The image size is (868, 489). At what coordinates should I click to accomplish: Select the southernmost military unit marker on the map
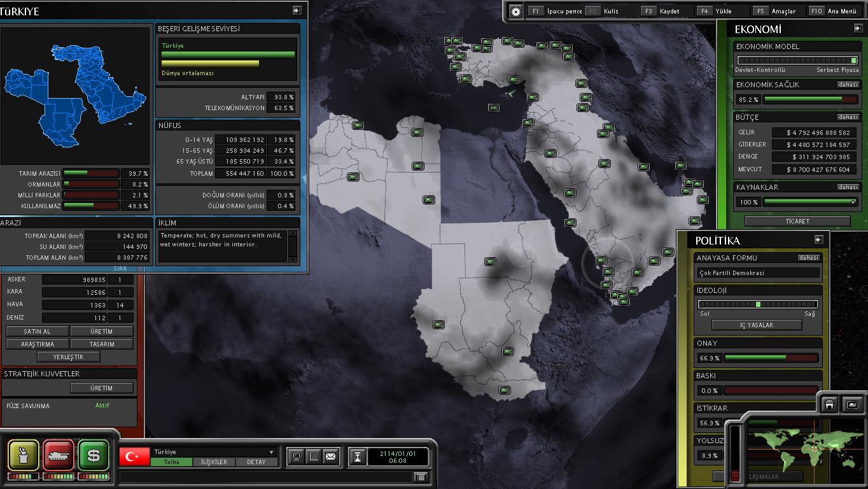(x=505, y=390)
